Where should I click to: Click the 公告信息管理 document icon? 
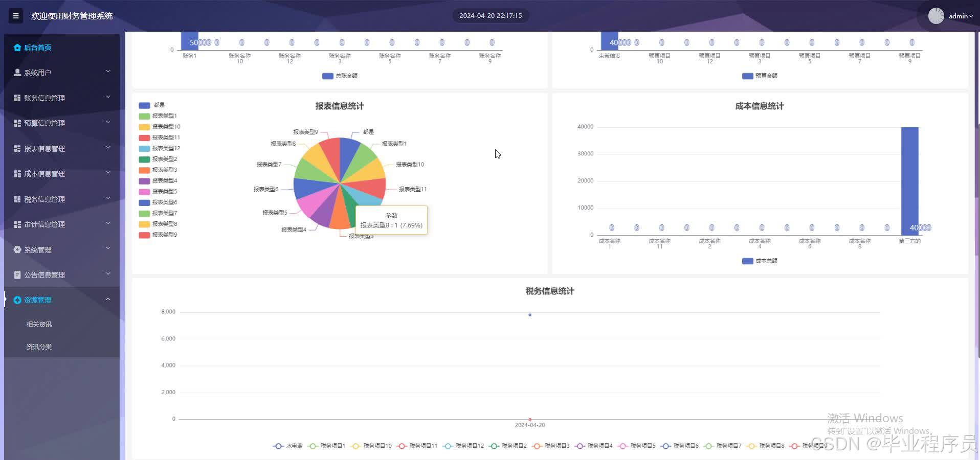click(17, 274)
